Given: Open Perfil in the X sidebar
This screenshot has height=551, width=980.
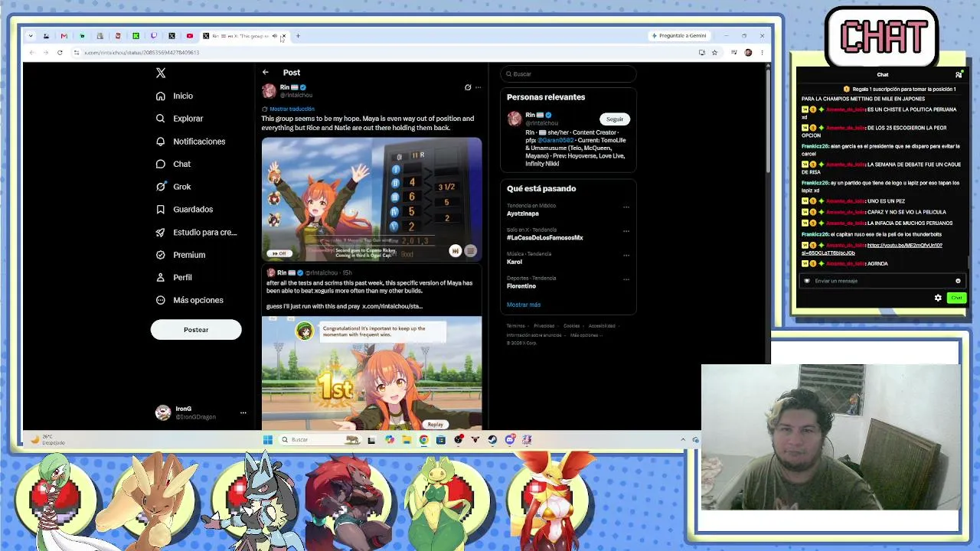Looking at the screenshot, I should point(174,277).
